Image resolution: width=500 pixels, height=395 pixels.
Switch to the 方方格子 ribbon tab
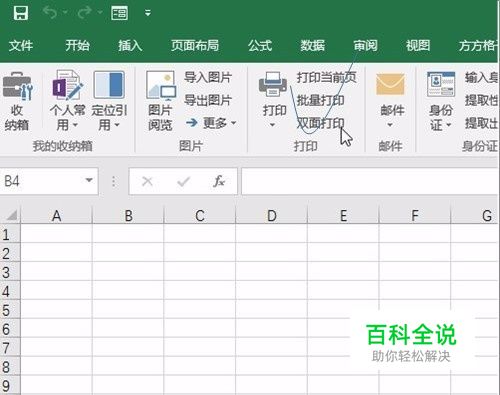(478, 45)
